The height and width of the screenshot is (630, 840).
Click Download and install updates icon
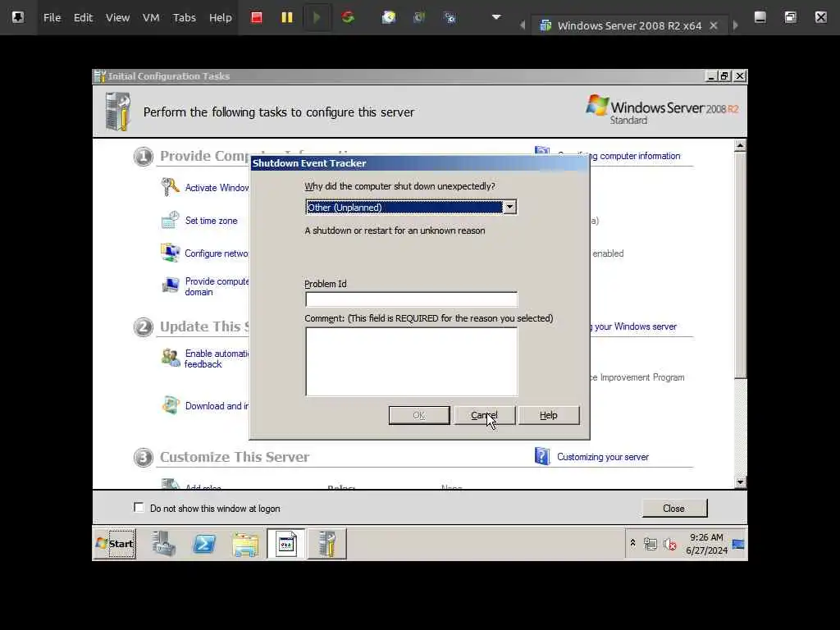coord(171,405)
